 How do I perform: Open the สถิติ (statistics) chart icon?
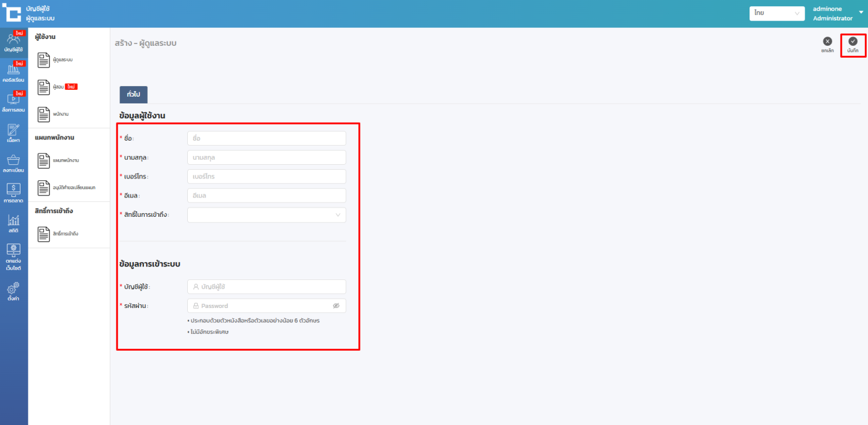[x=14, y=223]
